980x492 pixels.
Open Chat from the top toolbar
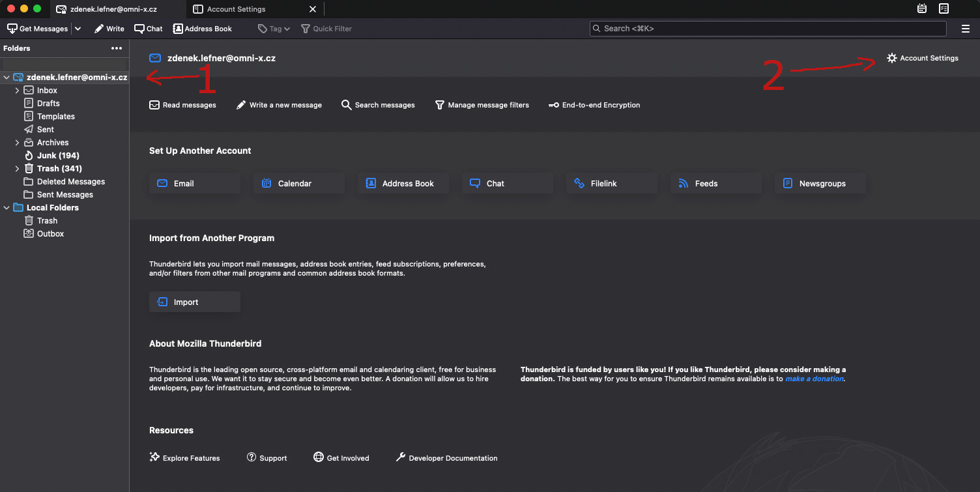[149, 29]
